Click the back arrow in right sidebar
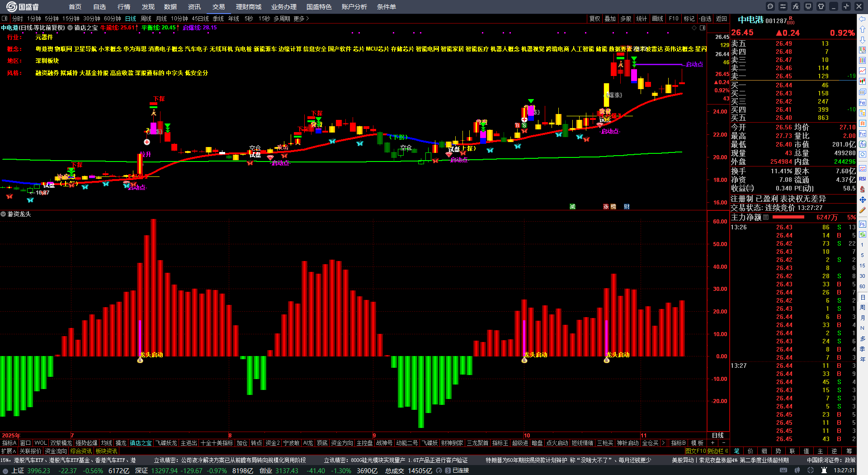868x475 pixels. [863, 19]
